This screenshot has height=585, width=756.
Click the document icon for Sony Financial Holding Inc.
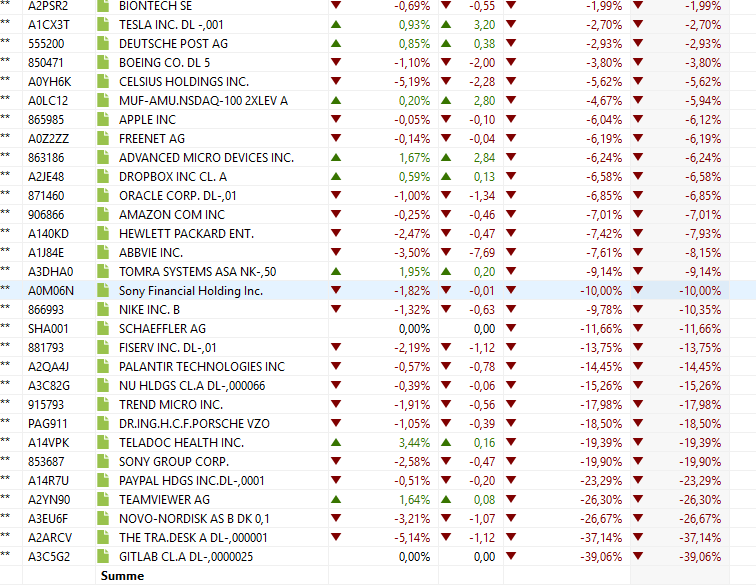tap(103, 291)
